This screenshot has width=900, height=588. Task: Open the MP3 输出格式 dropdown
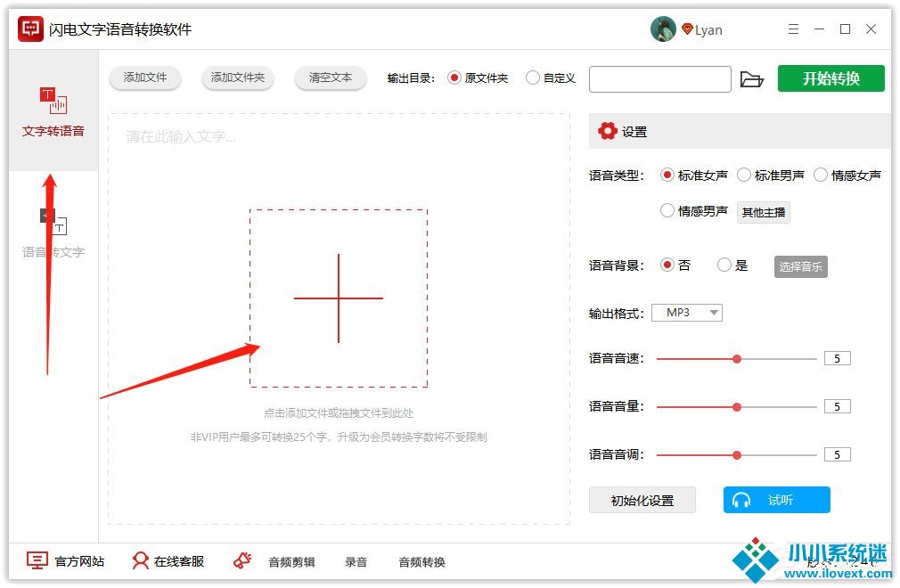[x=686, y=313]
